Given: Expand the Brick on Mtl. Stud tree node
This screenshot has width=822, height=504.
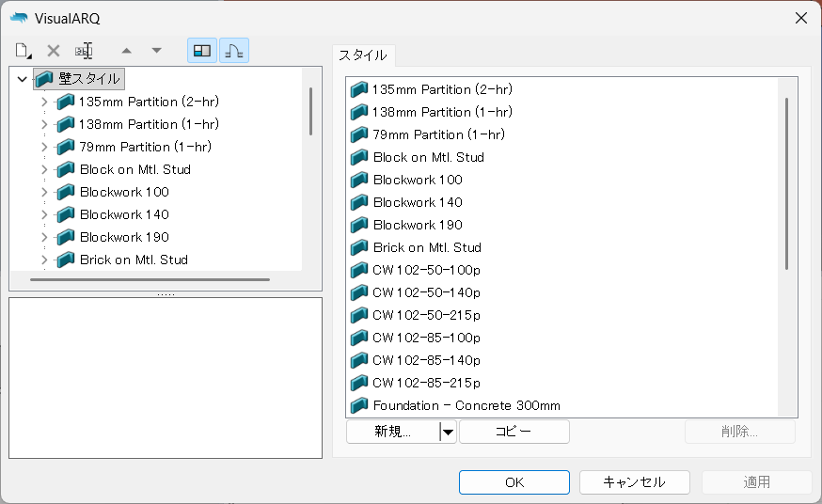Looking at the screenshot, I should pyautogui.click(x=44, y=260).
